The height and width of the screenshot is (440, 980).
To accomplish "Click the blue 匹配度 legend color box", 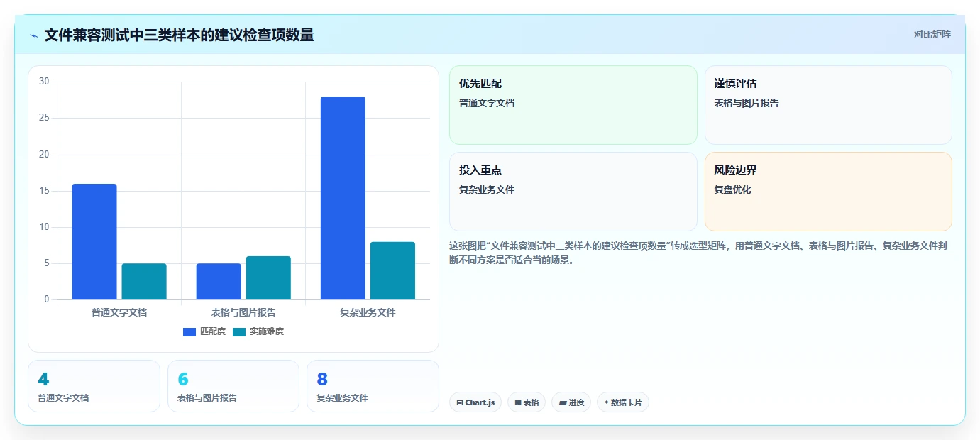I will click(x=189, y=331).
